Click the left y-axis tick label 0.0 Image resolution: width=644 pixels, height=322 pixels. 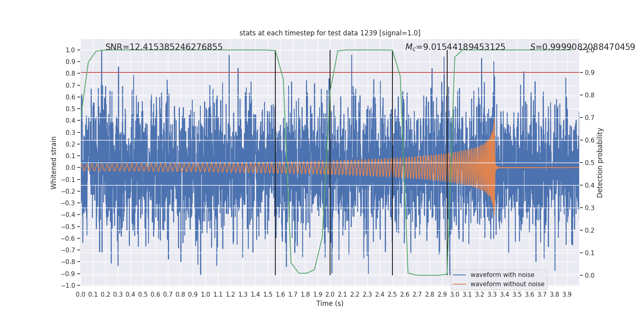click(70, 167)
